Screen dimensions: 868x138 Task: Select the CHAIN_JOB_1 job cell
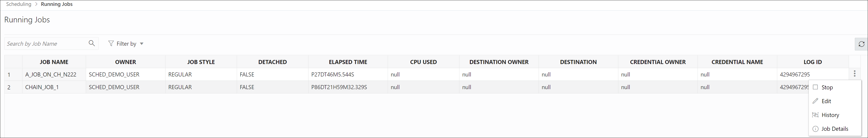(x=42, y=87)
